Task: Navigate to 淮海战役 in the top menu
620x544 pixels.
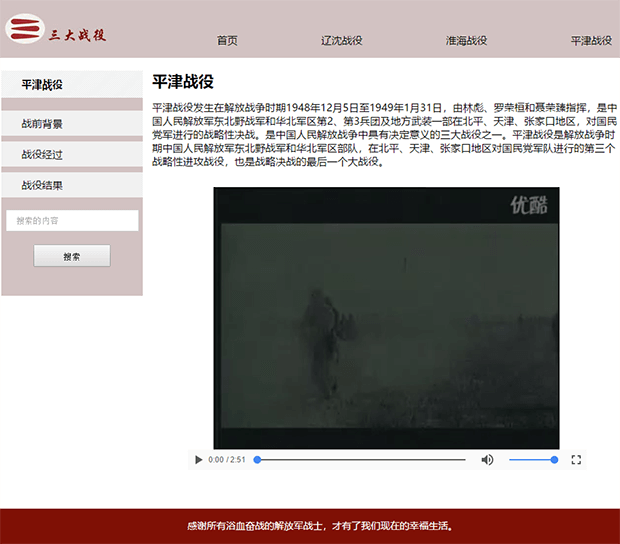Action: tap(466, 41)
